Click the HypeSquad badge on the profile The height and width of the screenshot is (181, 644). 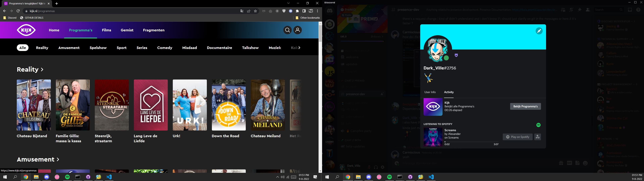coord(456,55)
